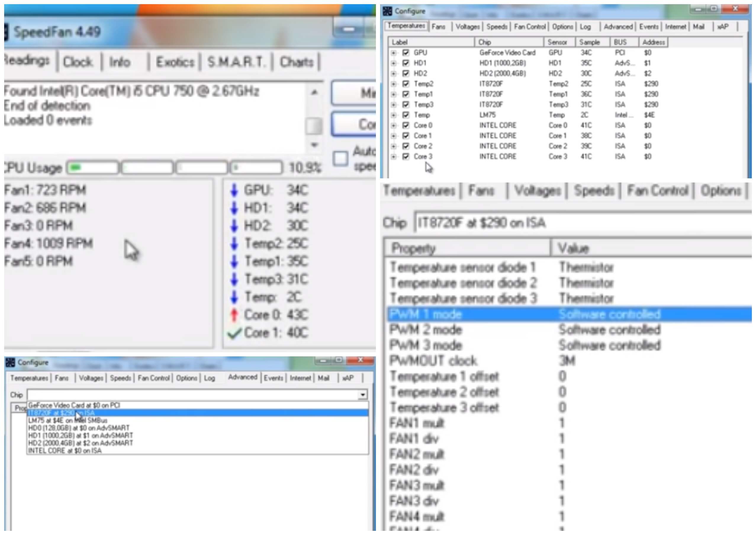Choose LM75 at $4E on Intel SMBus
This screenshot has width=756, height=535.
[x=197, y=420]
